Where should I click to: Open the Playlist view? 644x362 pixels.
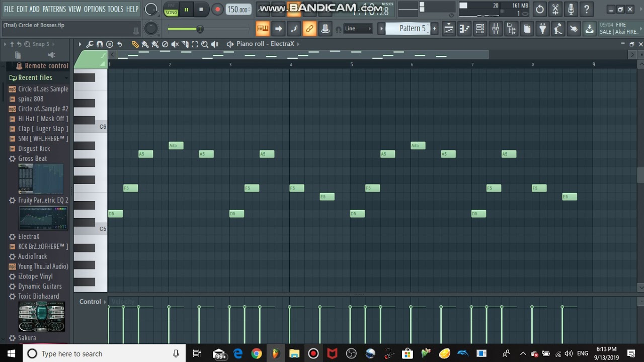448,29
